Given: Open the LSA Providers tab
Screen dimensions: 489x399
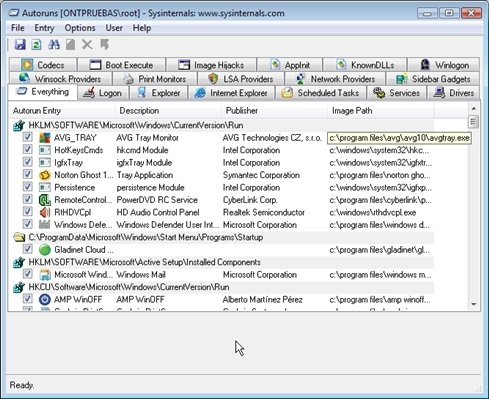Looking at the screenshot, I should point(241,79).
